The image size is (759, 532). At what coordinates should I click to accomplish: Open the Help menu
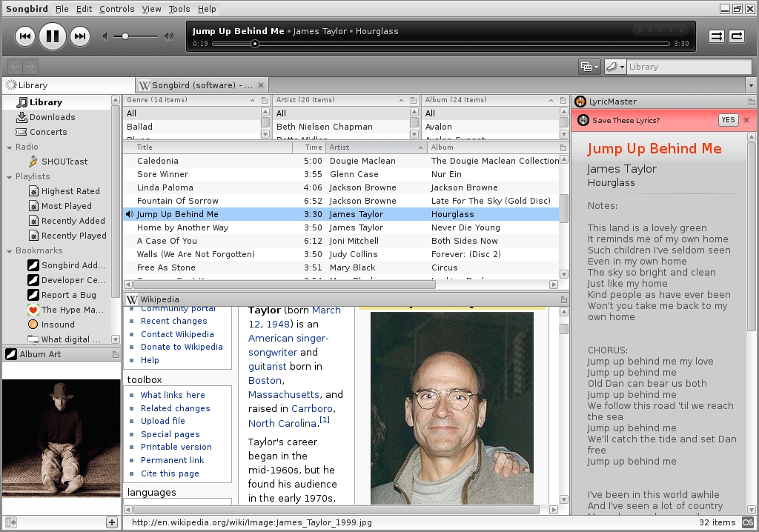point(207,9)
